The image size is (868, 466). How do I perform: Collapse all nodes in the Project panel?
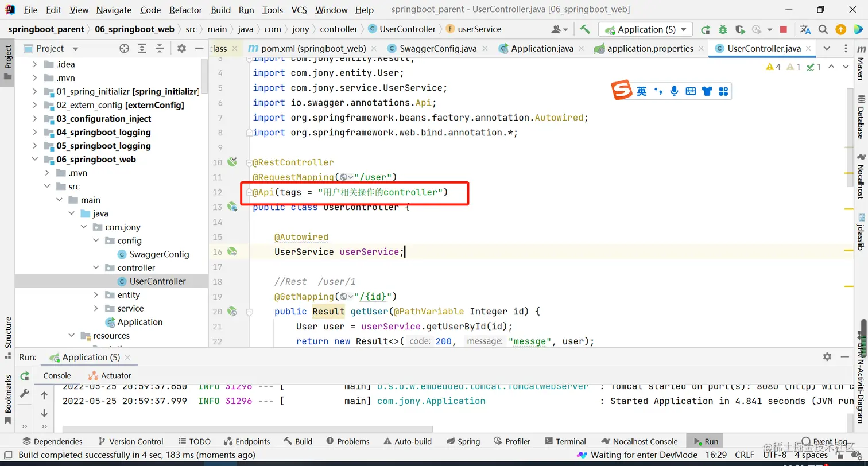tap(160, 49)
